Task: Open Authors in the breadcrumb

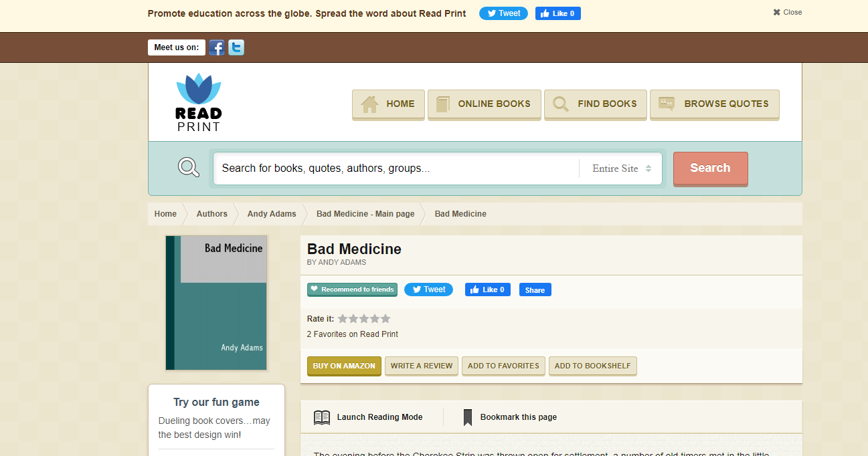Action: [x=211, y=214]
